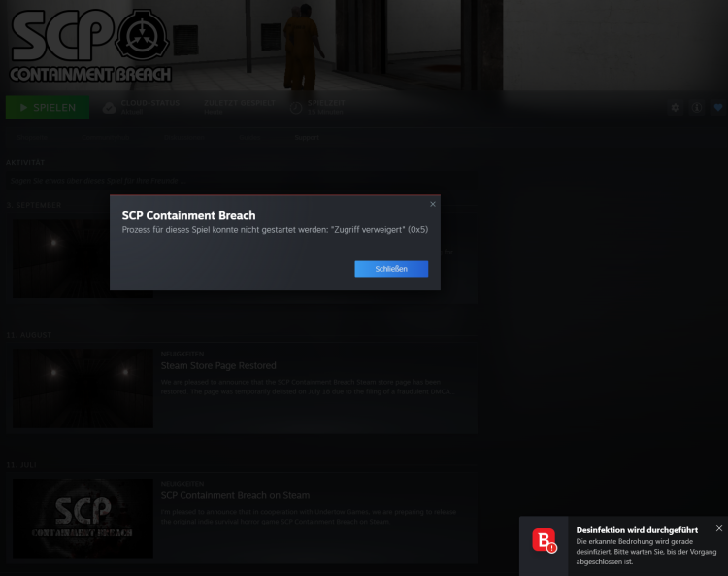Click the Cloud-Status cloud icon

pos(109,108)
